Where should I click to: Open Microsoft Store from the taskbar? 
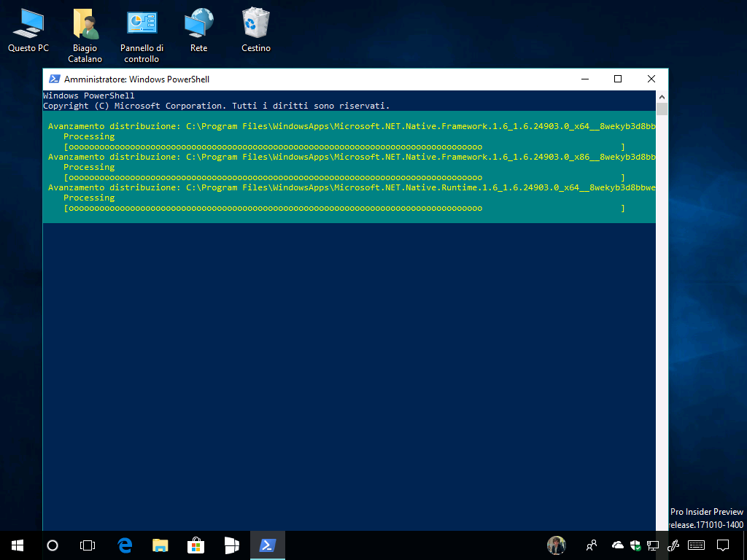click(x=196, y=545)
